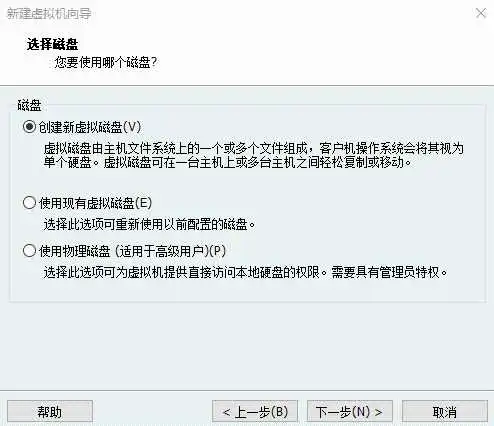Click the 新建虚拟机向导 window title text
494x426 pixels.
tap(49, 13)
